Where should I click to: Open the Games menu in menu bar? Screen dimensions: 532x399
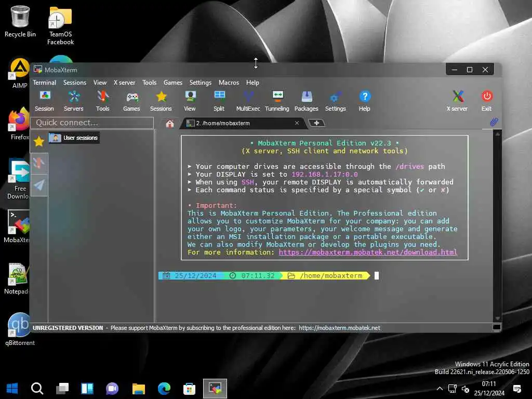[173, 83]
